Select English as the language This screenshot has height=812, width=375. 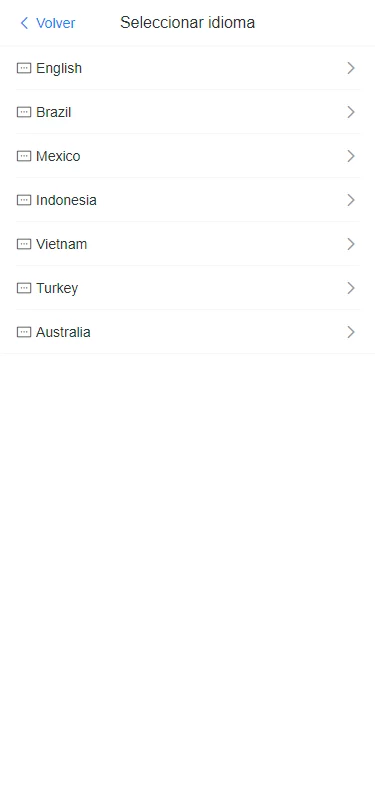(188, 68)
